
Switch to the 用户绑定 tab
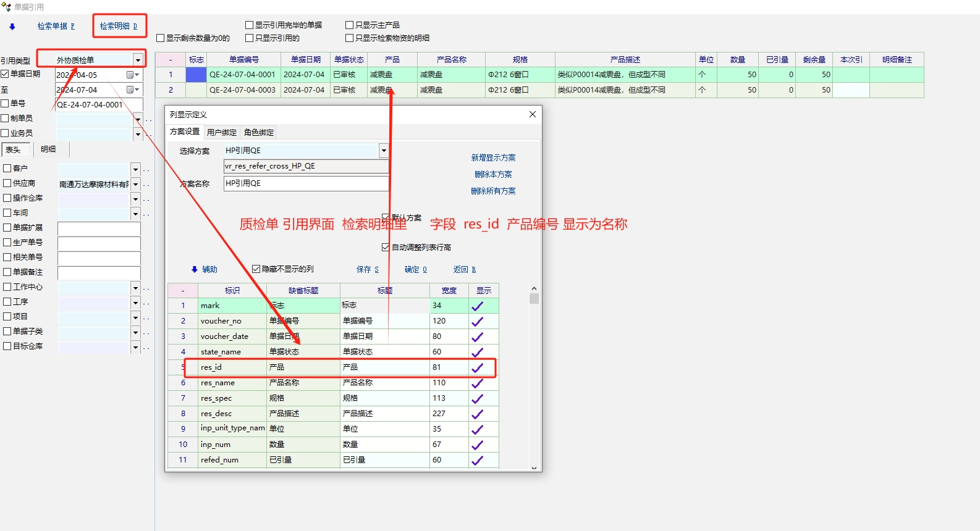coord(221,132)
